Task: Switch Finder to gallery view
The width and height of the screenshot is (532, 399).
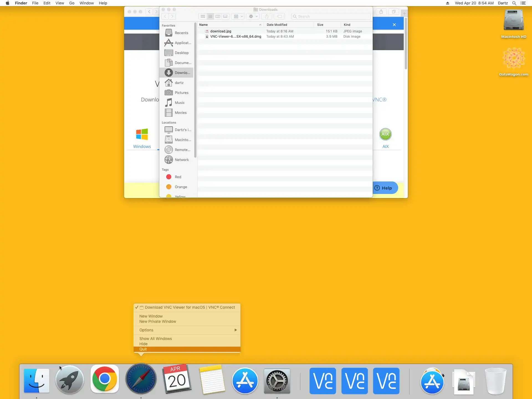Action: pos(225,16)
